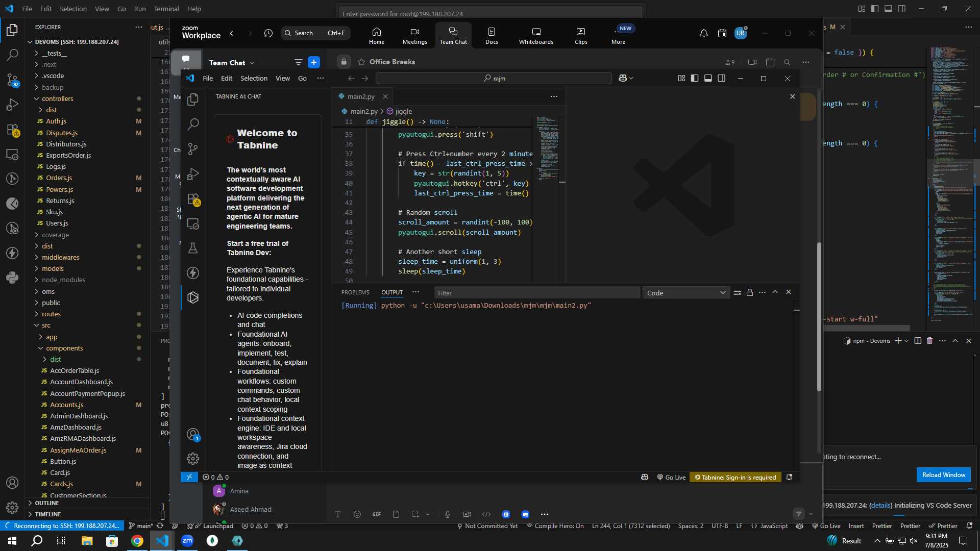980x551 pixels.
Task: Open Manage gear in inner VS Code
Action: point(193,459)
